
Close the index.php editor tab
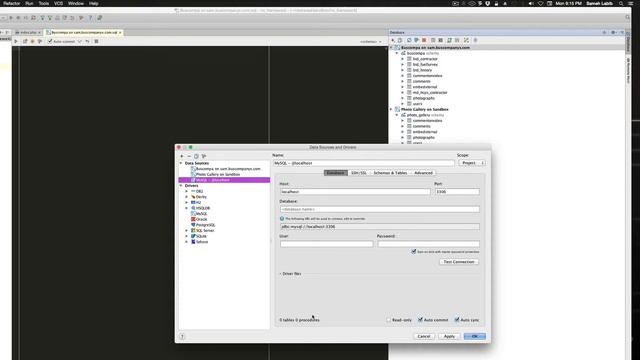coord(39,32)
